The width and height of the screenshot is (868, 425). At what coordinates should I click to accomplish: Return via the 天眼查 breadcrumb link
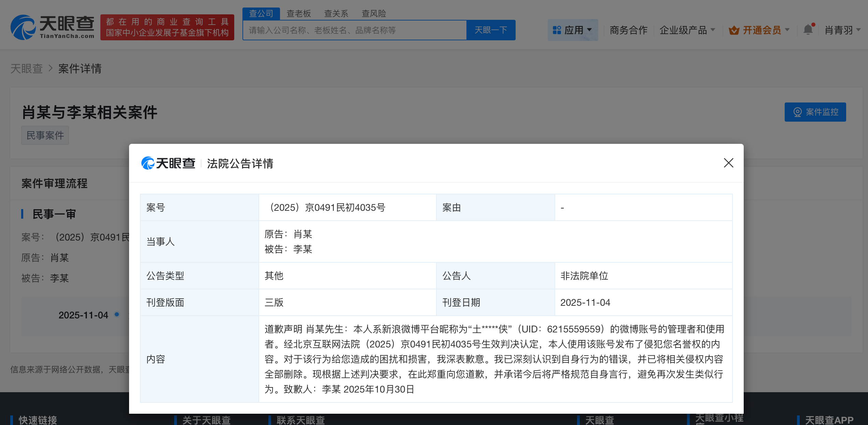coord(27,69)
